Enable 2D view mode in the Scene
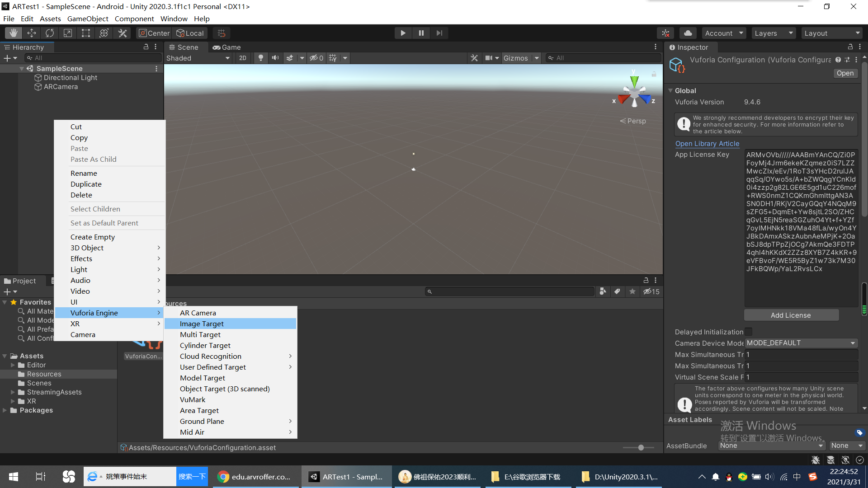This screenshot has width=868, height=488. [243, 58]
